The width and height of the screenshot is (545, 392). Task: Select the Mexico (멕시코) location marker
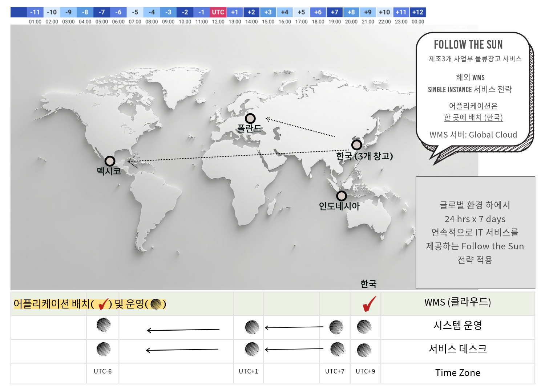(x=110, y=161)
